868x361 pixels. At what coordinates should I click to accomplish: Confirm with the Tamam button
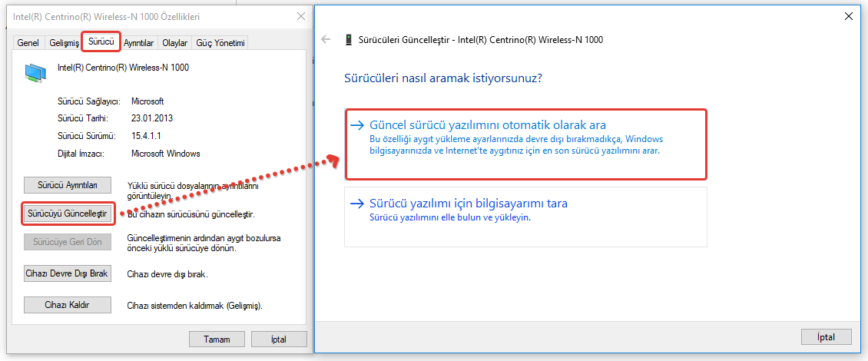(x=217, y=339)
